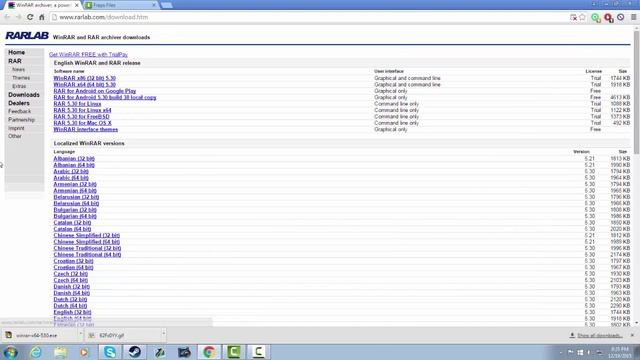Image resolution: width=640 pixels, height=360 pixels.
Task: Open News in the sidebar
Action: 18,69
